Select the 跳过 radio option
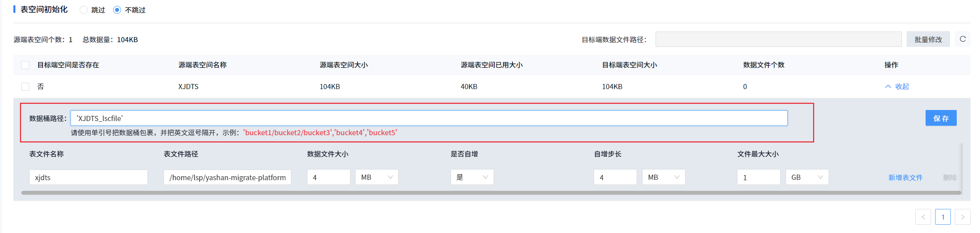The image size is (980, 233). click(84, 10)
